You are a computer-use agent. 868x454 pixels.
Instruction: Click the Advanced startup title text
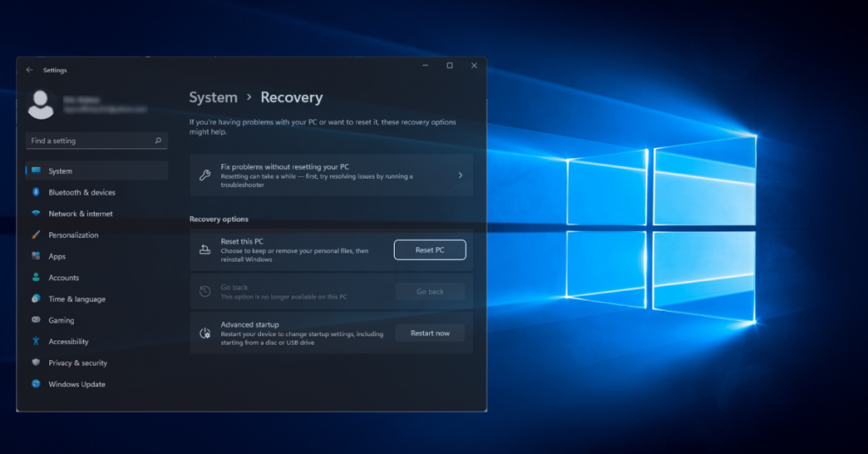[x=250, y=324]
